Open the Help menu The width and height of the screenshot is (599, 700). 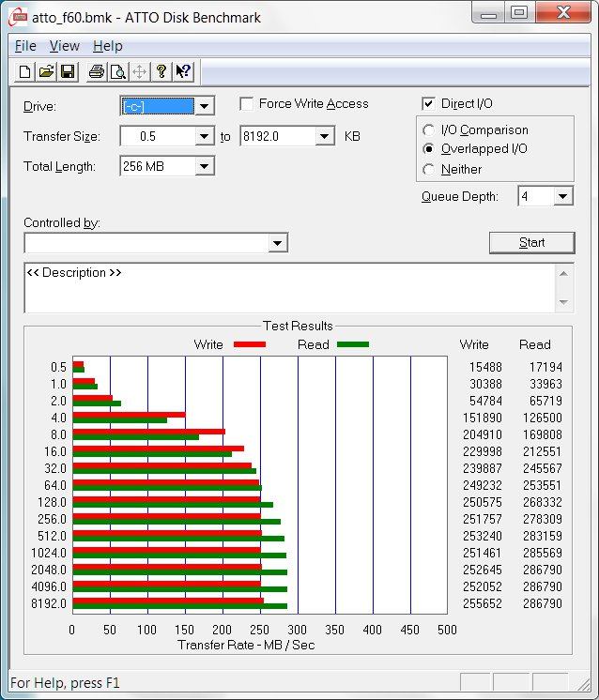(108, 46)
